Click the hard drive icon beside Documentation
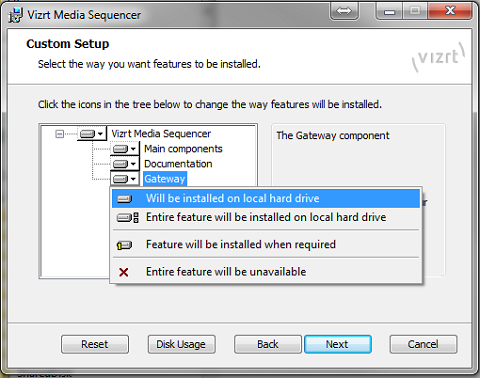Image resolution: width=480 pixels, height=378 pixels. pos(120,164)
